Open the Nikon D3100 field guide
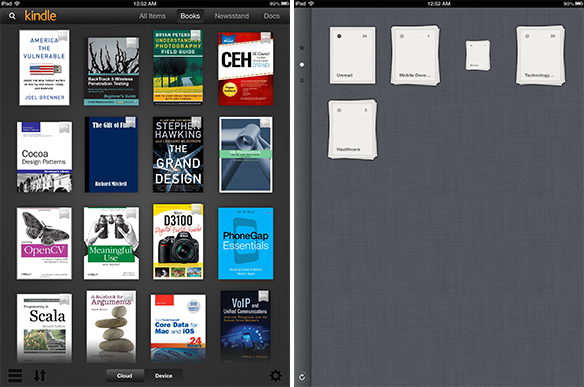The image size is (584, 387). coord(178,241)
